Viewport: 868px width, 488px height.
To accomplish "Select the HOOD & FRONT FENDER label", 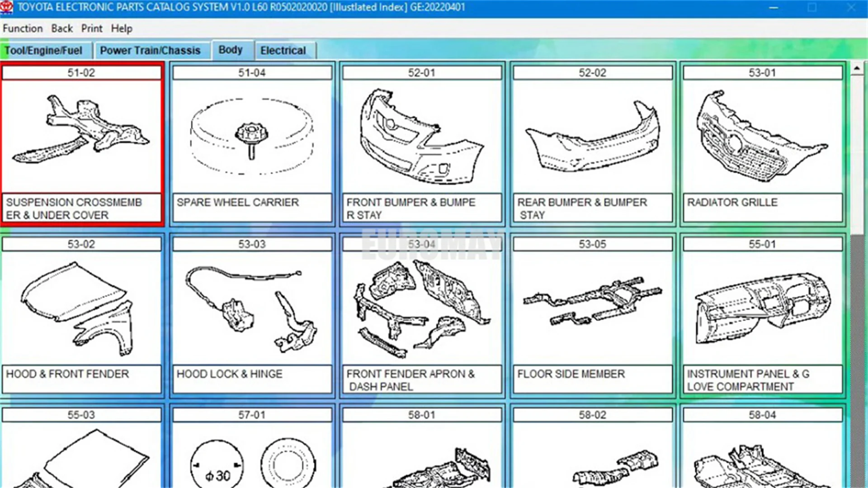I will (81, 379).
